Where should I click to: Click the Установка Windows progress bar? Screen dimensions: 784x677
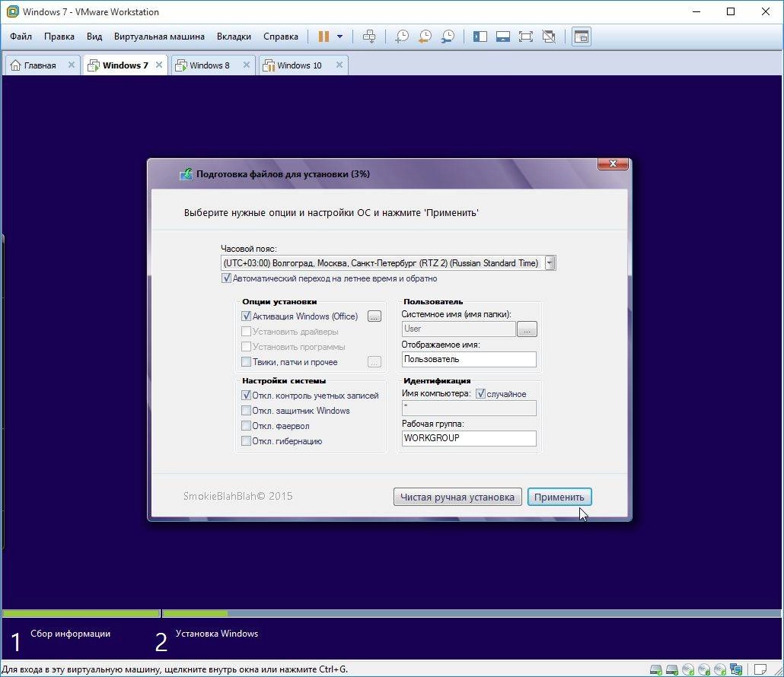pos(471,613)
